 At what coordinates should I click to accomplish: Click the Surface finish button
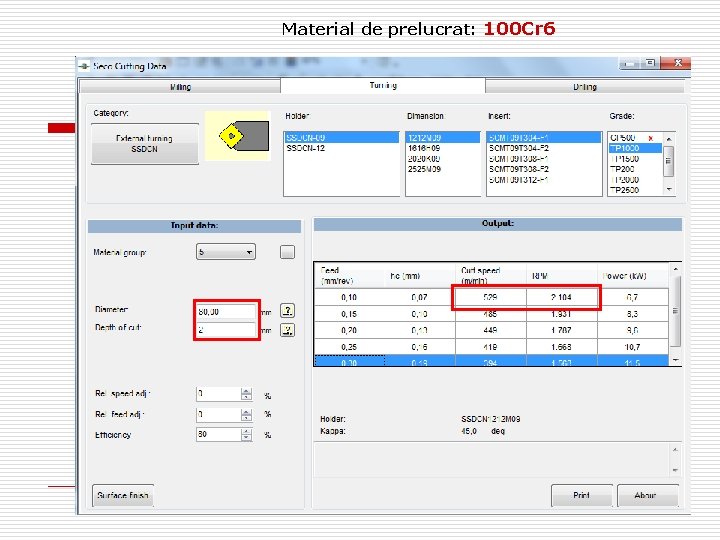(123, 495)
